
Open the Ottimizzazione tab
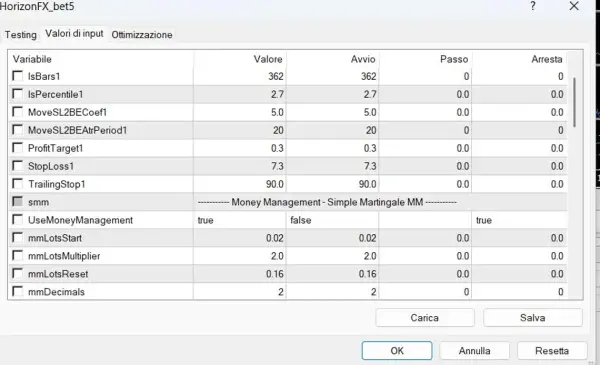(x=142, y=35)
